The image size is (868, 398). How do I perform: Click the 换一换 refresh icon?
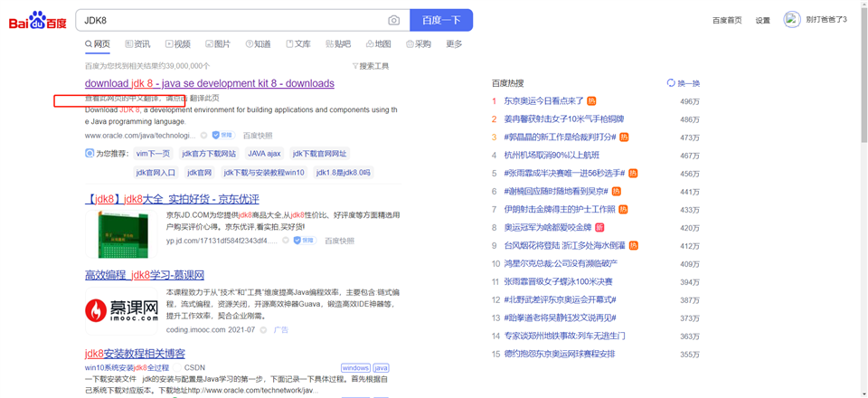tap(671, 83)
